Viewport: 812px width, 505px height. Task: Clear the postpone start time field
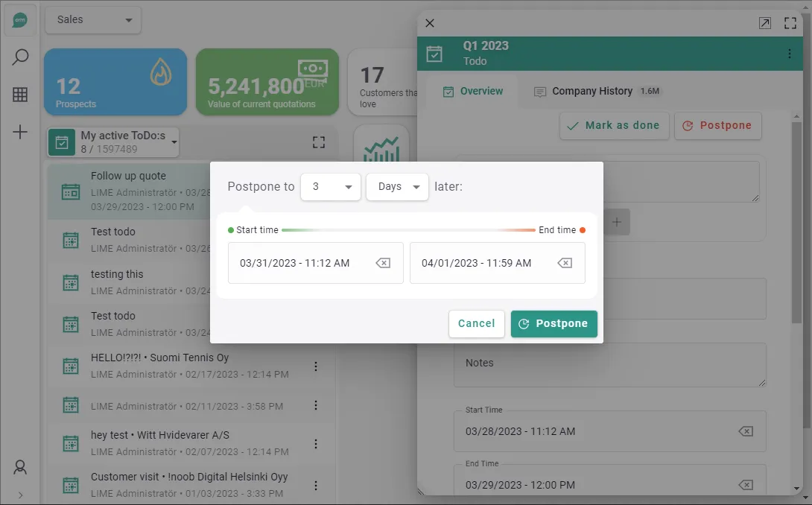[x=383, y=263]
